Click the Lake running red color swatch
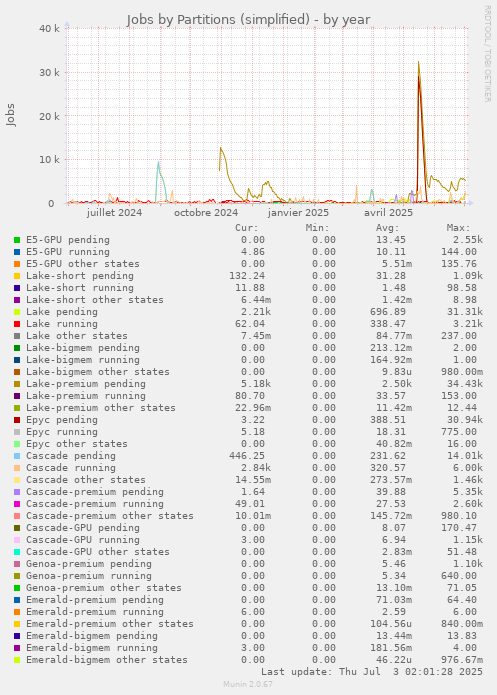 (x=17, y=324)
